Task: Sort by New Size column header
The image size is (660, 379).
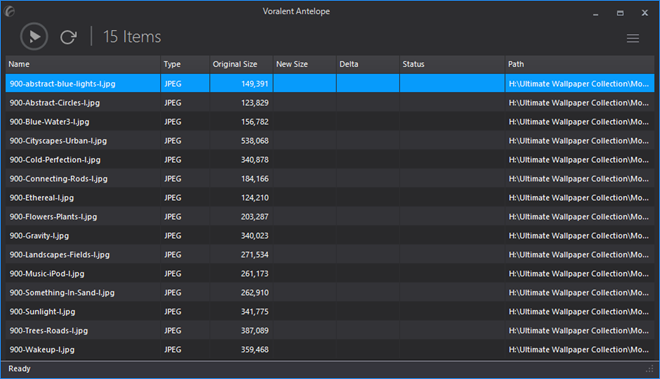Action: click(x=305, y=64)
